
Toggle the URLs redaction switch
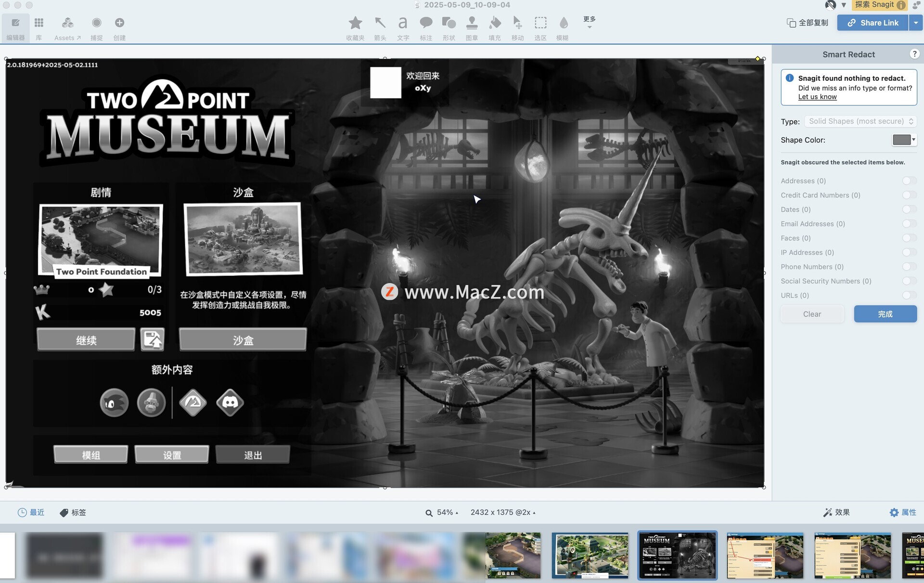pyautogui.click(x=909, y=295)
